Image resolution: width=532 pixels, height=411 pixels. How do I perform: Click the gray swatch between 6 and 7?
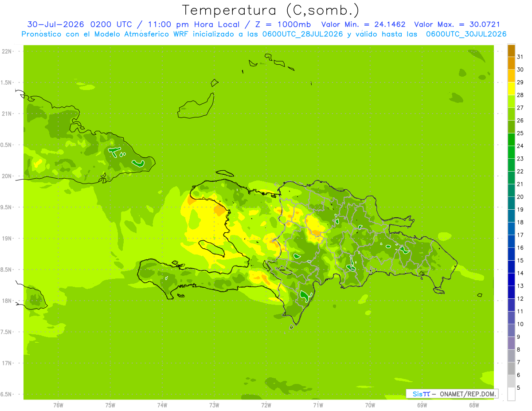(x=511, y=368)
